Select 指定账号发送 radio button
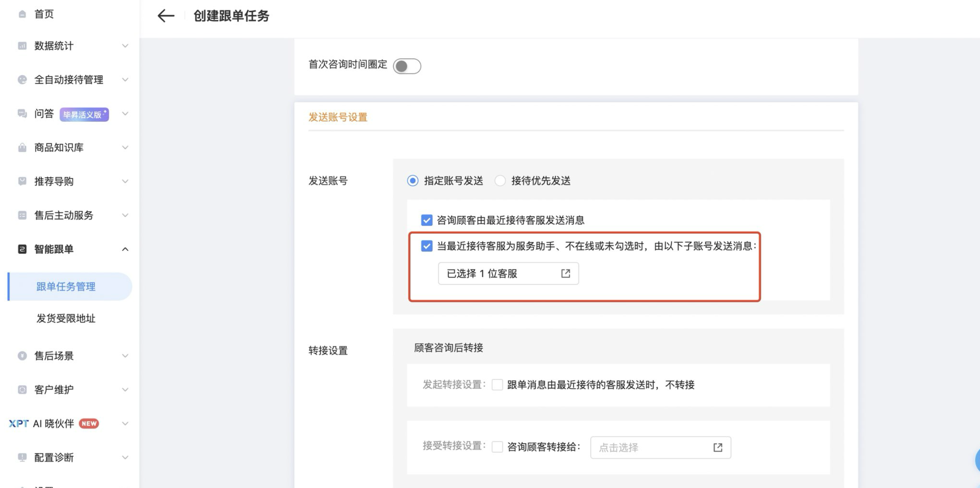Viewport: 980px width, 488px height. point(413,181)
